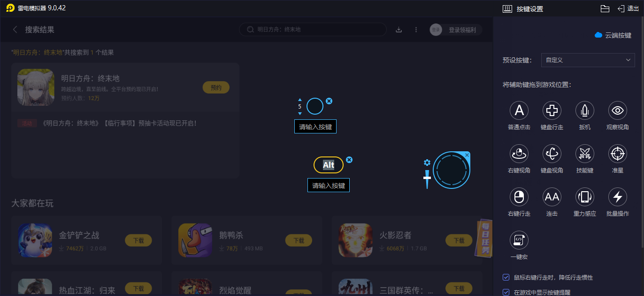This screenshot has width=644, height=296.
Task: Open the folder icon beside 退出
Action: [605, 8]
